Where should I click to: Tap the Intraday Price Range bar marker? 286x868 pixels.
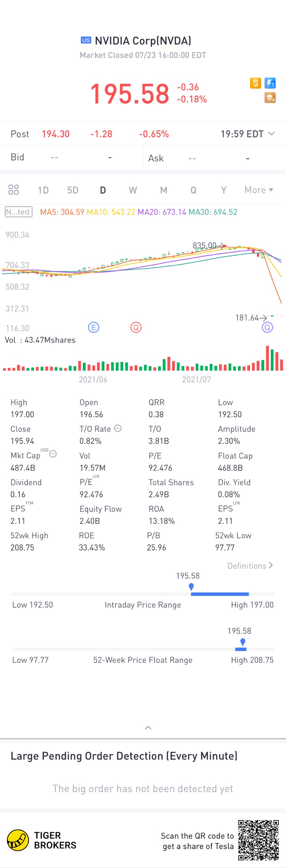pos(191,587)
